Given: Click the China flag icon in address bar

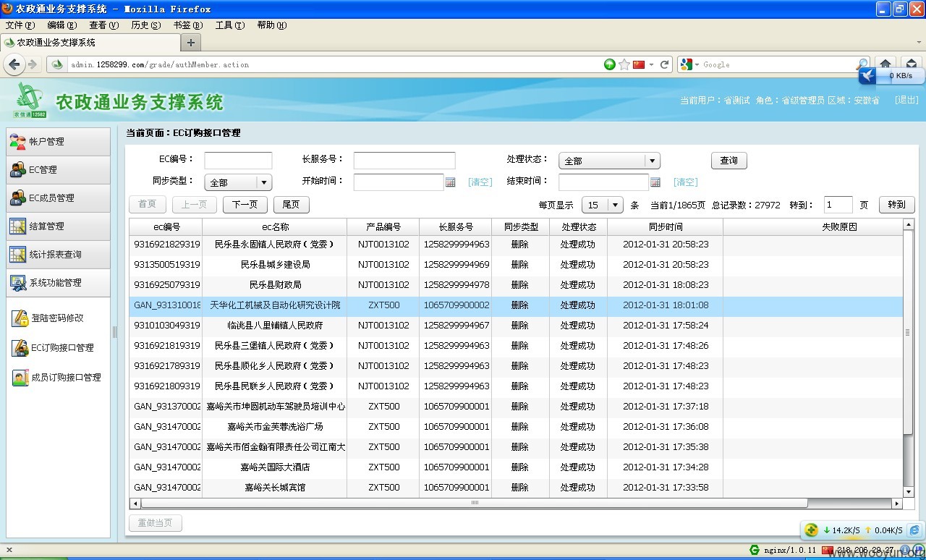Looking at the screenshot, I should point(638,64).
